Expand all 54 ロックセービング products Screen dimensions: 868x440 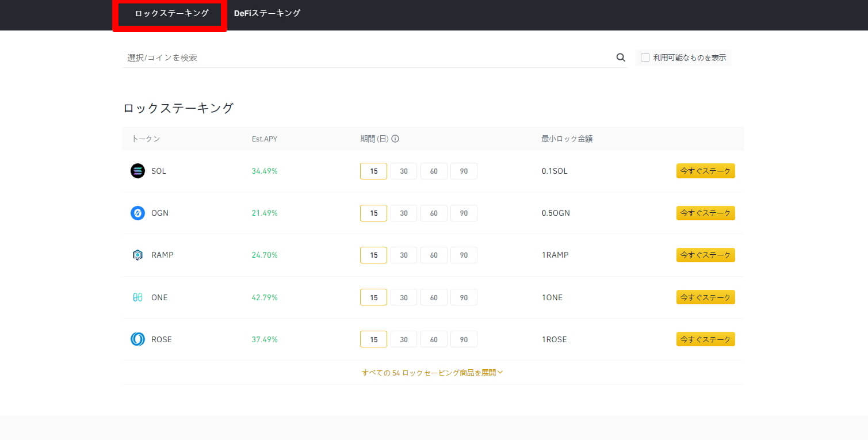tap(433, 373)
